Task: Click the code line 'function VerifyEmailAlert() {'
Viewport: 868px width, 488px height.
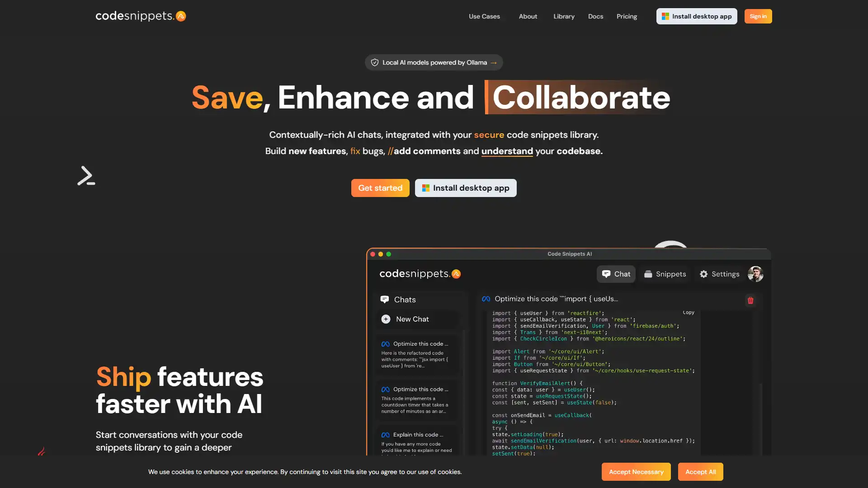Action: (537, 383)
